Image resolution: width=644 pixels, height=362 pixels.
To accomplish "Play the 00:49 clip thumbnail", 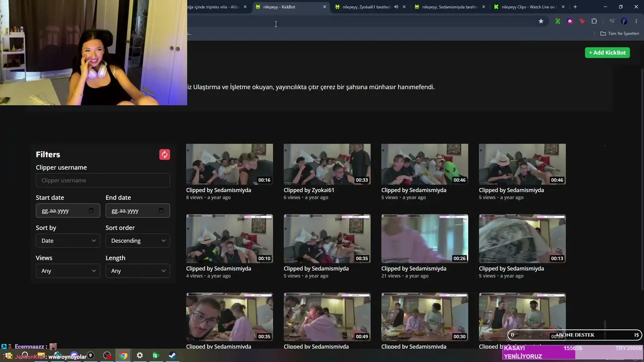I will point(327,317).
